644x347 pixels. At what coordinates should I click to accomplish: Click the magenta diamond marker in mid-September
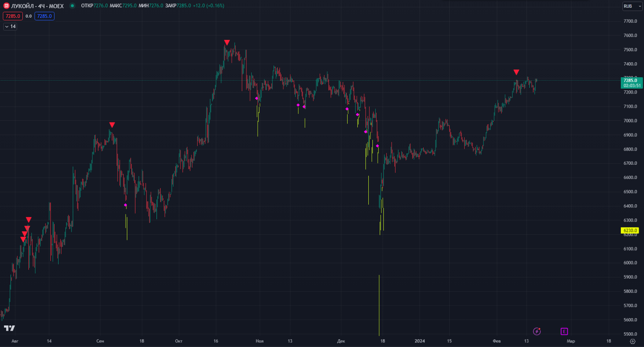[125, 205]
